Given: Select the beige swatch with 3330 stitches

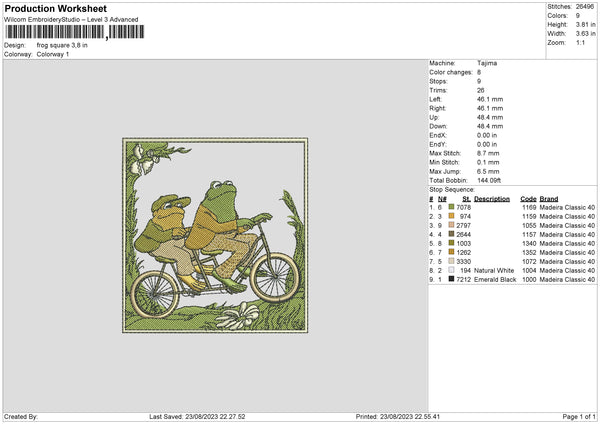Looking at the screenshot, I should tap(452, 261).
